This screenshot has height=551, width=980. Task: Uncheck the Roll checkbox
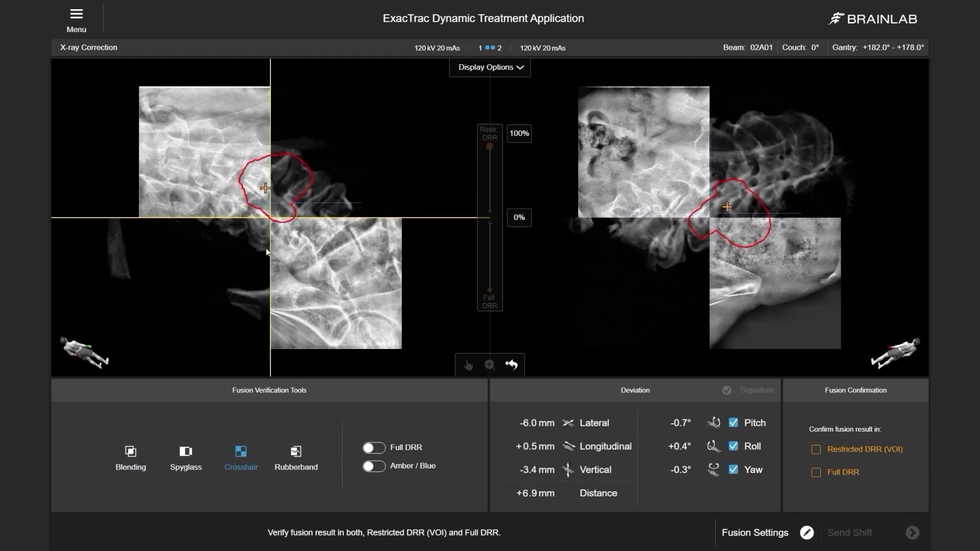tap(733, 446)
